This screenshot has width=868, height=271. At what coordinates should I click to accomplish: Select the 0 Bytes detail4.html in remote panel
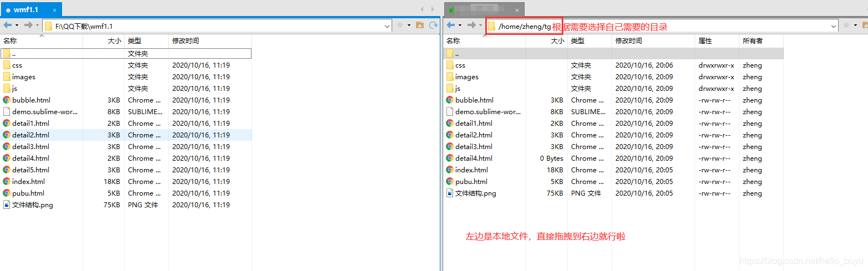pos(614,158)
